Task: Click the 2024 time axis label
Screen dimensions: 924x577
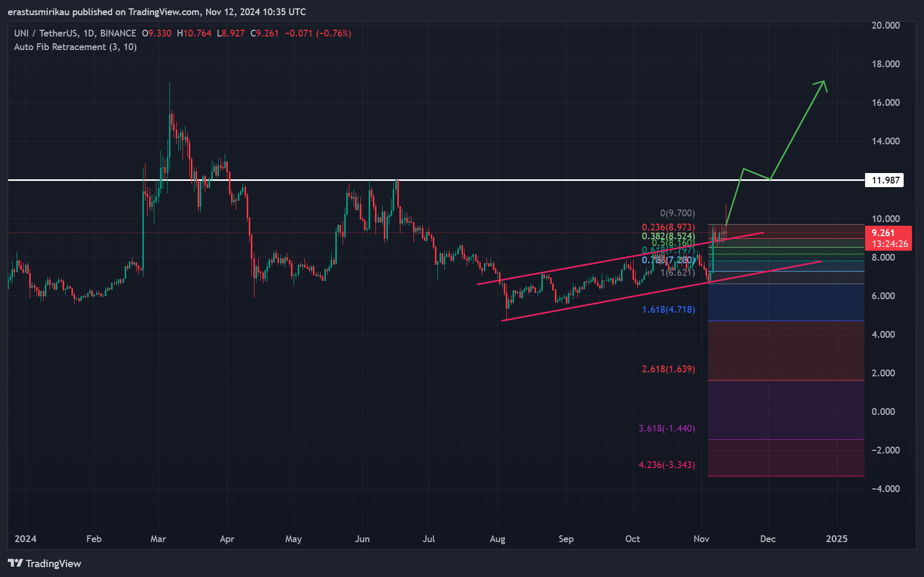Action: 26,539
